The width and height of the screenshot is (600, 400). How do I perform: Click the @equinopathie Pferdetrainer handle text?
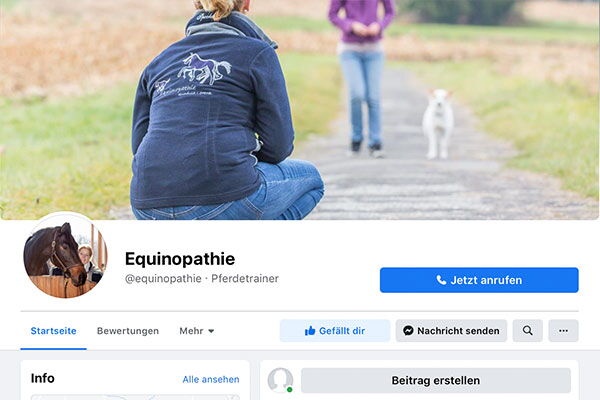pos(202,279)
